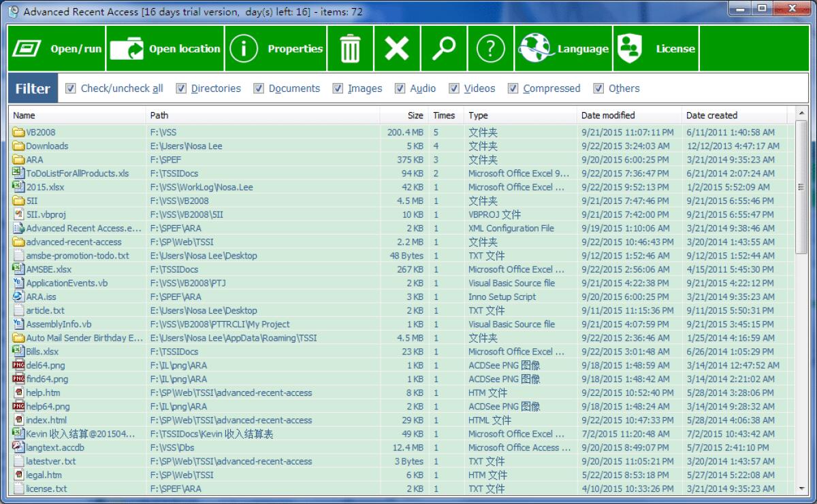Select the Filter tab label
The image size is (817, 504).
click(31, 88)
